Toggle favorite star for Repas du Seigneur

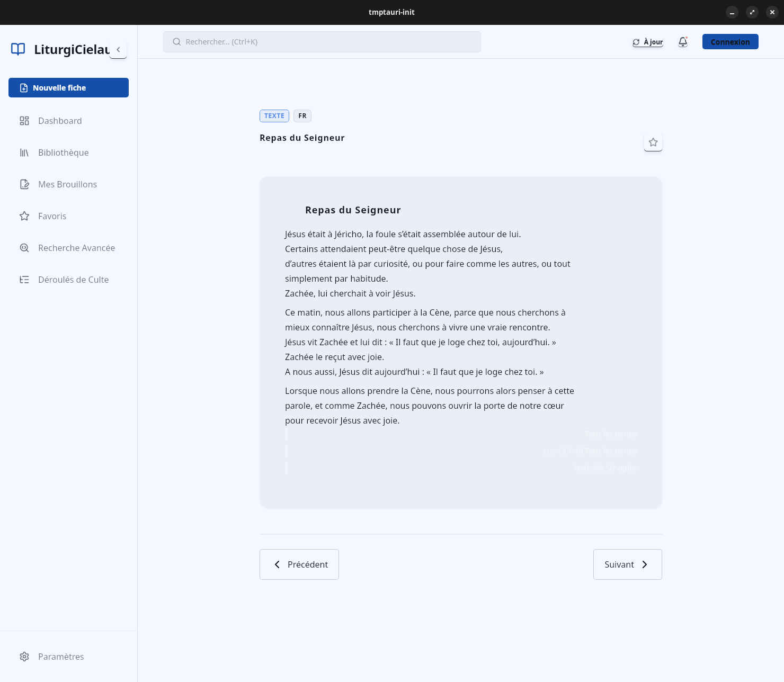(653, 142)
